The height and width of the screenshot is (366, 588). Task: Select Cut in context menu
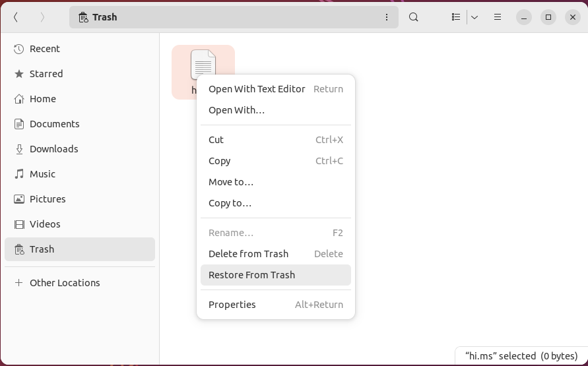pyautogui.click(x=276, y=140)
